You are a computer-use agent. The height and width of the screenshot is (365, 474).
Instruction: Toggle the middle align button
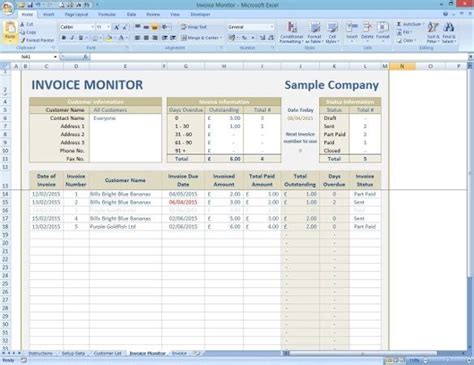tap(146, 27)
